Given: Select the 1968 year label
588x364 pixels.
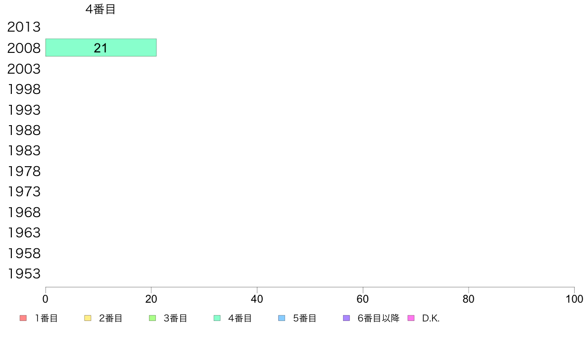Looking at the screenshot, I should click(24, 212).
